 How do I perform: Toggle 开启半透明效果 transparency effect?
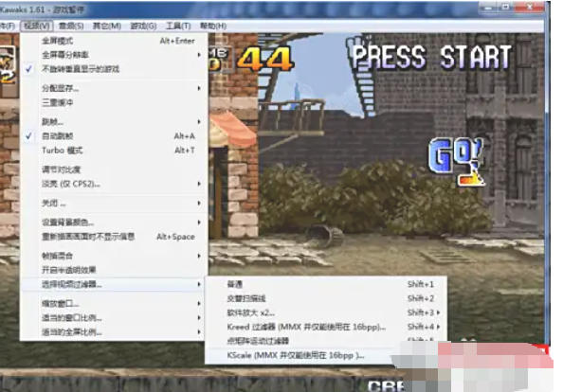114,270
